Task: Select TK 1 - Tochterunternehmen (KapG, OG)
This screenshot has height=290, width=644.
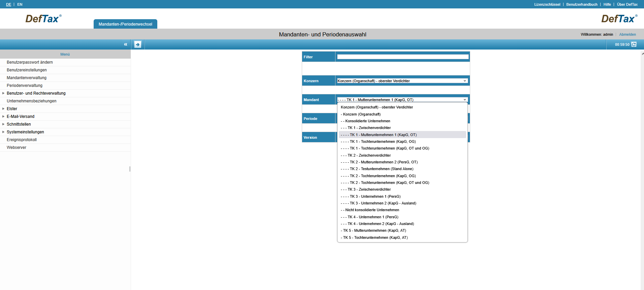Action: click(x=402, y=141)
